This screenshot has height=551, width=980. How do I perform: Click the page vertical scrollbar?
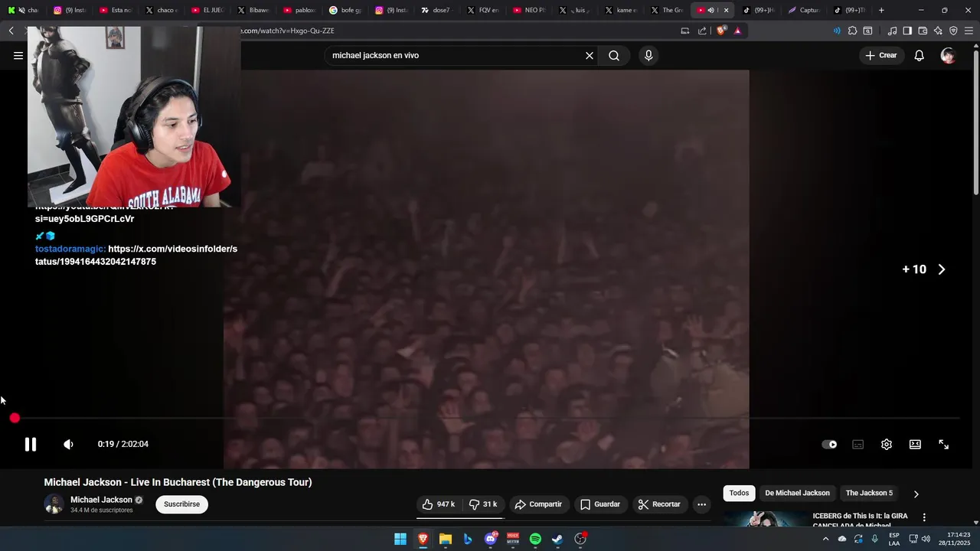[975, 121]
